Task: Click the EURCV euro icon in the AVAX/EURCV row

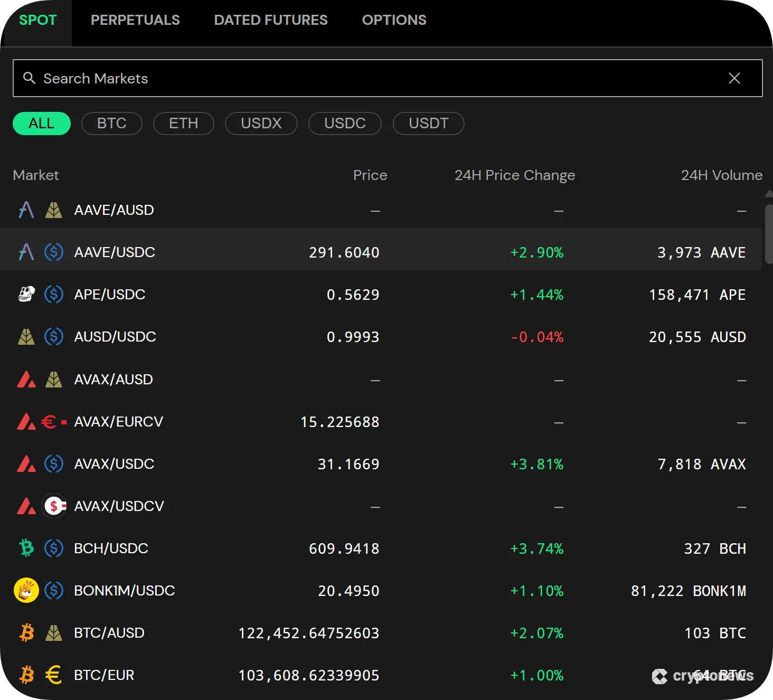Action: 54,422
